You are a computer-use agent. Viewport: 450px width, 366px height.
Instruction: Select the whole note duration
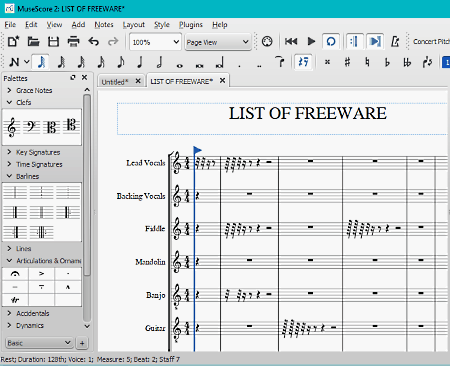(x=180, y=65)
